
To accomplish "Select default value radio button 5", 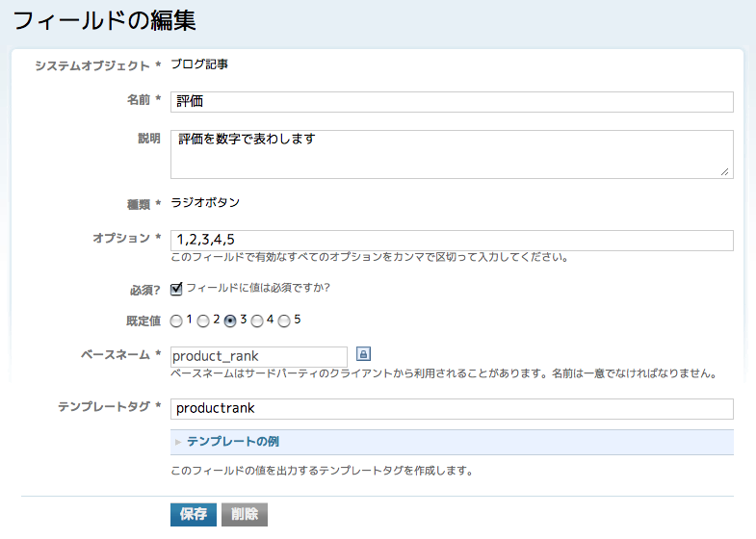I will click(x=284, y=321).
